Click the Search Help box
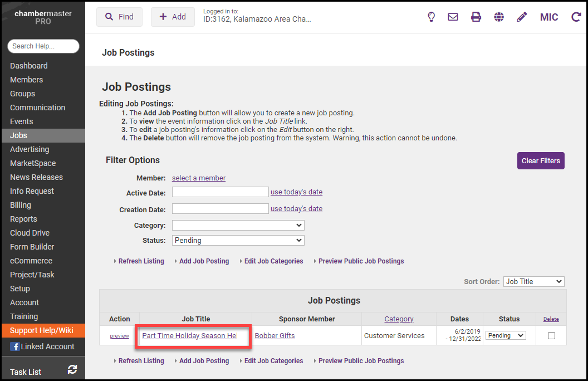The height and width of the screenshot is (381, 588). point(43,46)
